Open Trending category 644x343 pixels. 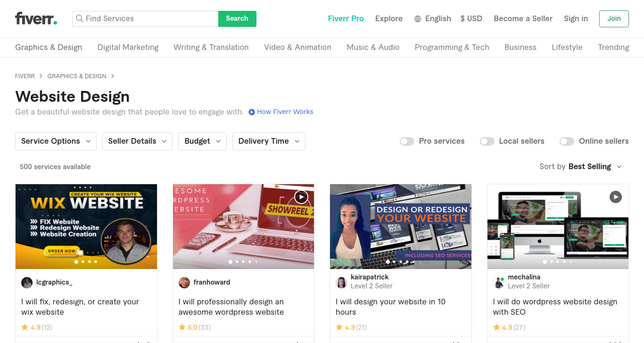(x=613, y=48)
